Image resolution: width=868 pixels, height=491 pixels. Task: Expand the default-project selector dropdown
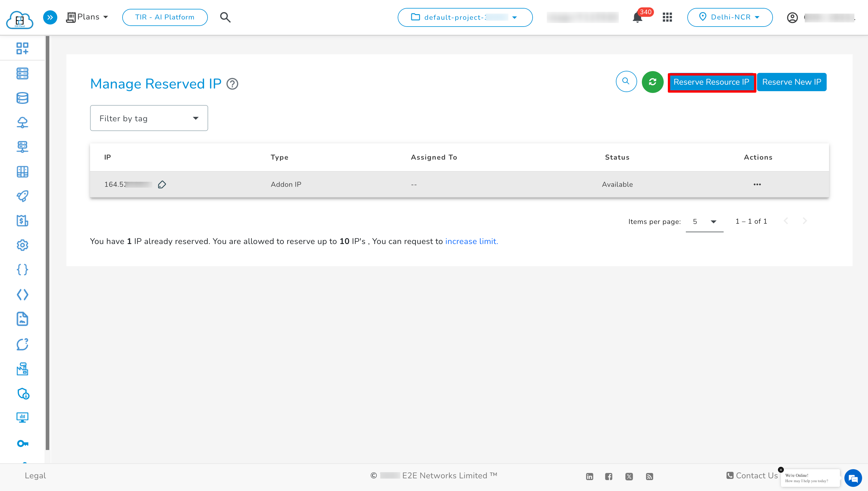click(514, 17)
